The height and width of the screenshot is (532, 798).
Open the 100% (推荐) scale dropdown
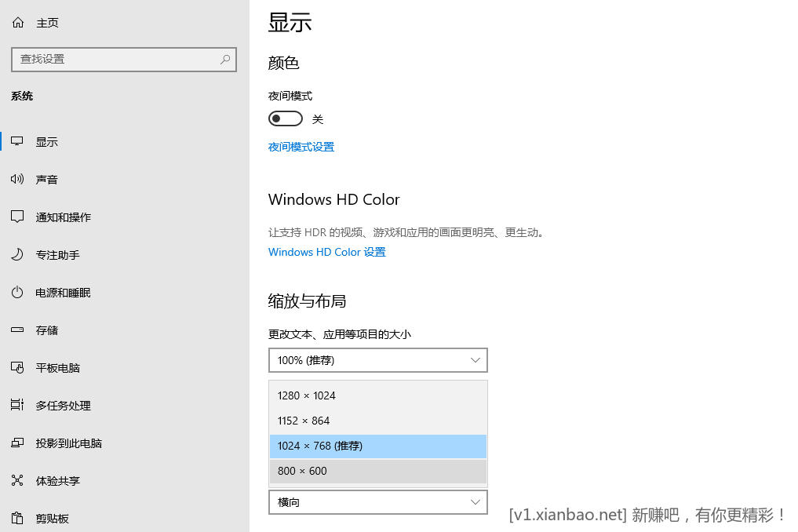377,360
